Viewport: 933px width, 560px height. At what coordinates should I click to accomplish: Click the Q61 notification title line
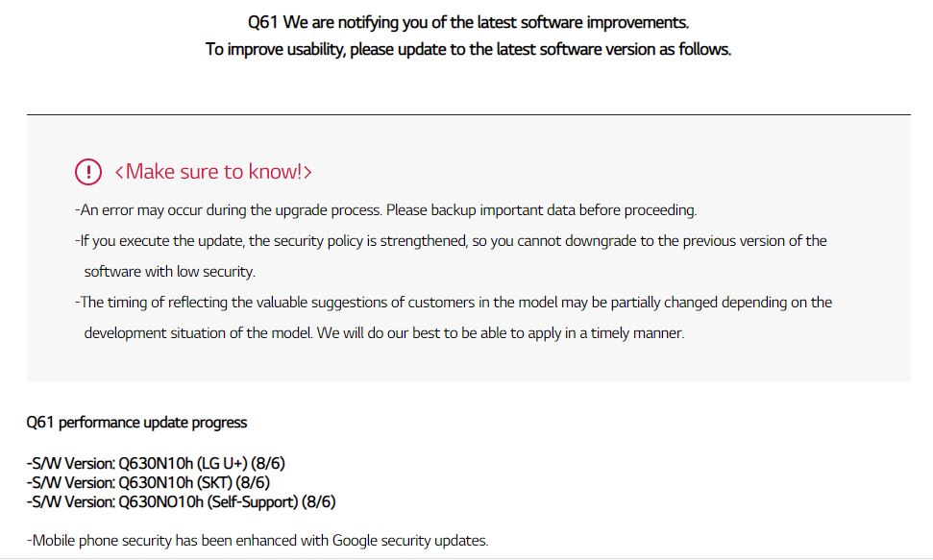coord(468,22)
